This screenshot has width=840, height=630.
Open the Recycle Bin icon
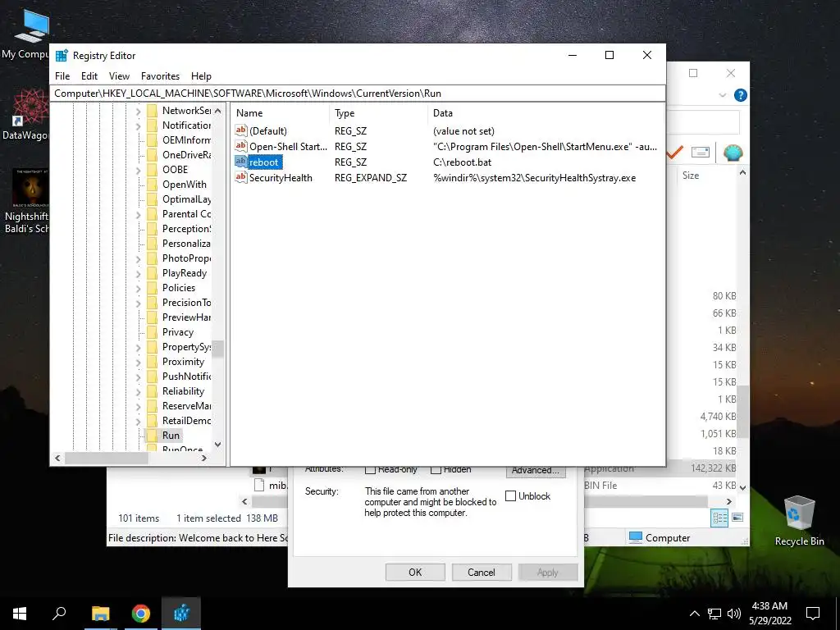(799, 513)
